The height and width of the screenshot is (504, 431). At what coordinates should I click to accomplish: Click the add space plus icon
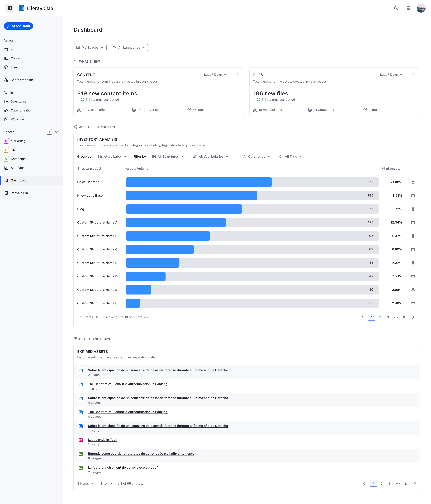[49, 132]
